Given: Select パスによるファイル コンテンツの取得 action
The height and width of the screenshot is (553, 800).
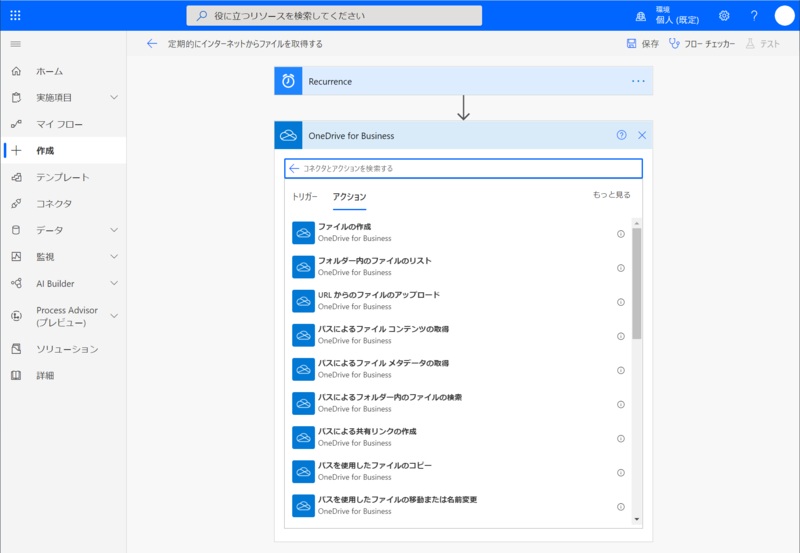Looking at the screenshot, I should click(458, 335).
